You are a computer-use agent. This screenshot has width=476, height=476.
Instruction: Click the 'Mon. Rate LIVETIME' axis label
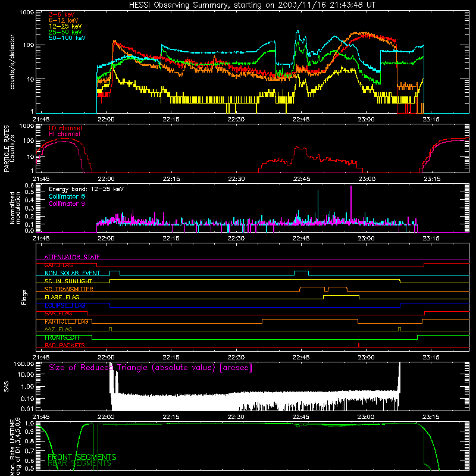pyautogui.click(x=12, y=447)
